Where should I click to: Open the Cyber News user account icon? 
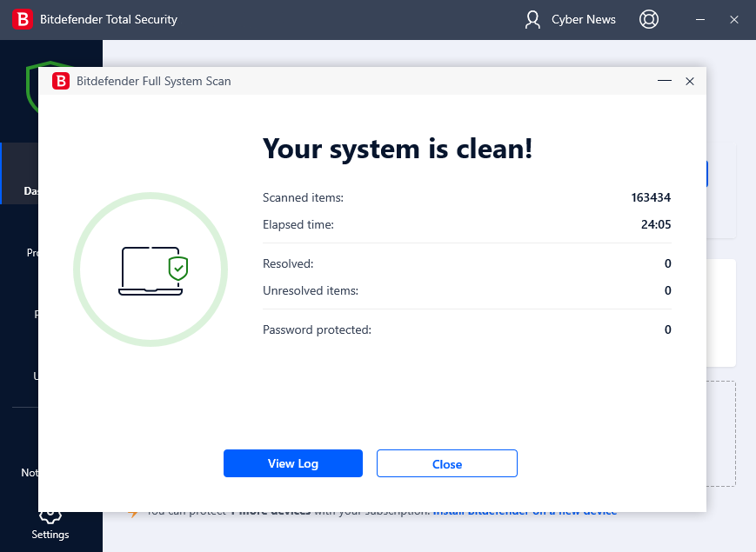click(x=532, y=20)
